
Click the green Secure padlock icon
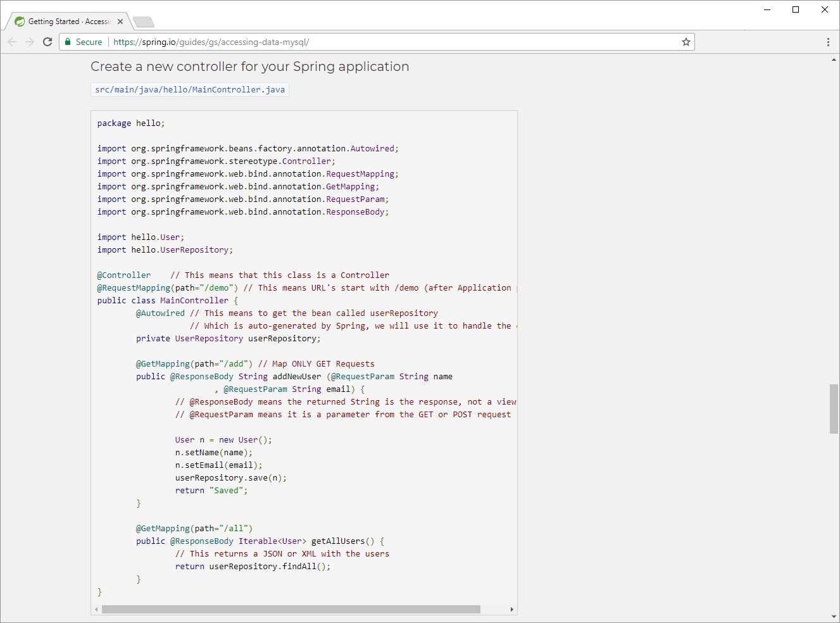pyautogui.click(x=68, y=42)
